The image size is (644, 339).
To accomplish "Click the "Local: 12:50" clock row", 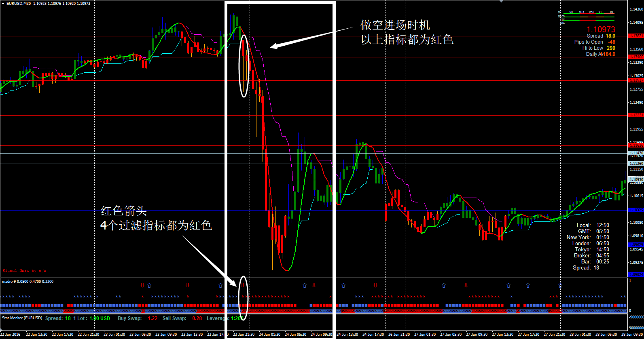I will 593,225.
